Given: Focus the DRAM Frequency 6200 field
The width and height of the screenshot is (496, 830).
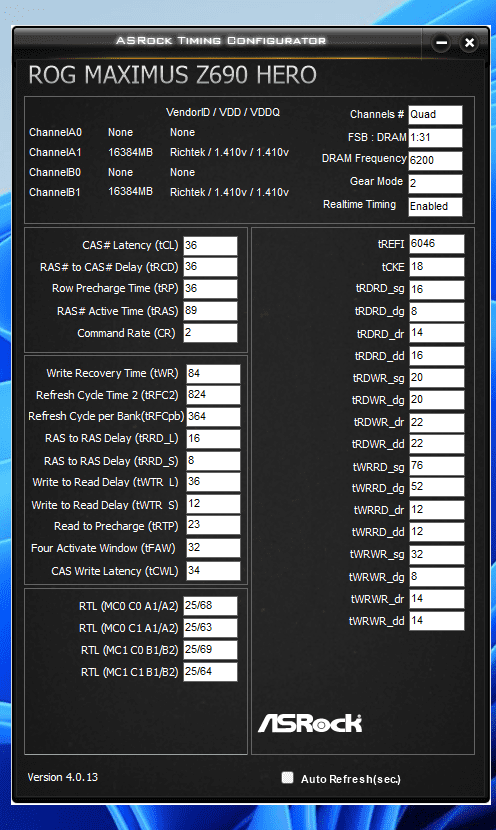Looking at the screenshot, I should (x=435, y=160).
